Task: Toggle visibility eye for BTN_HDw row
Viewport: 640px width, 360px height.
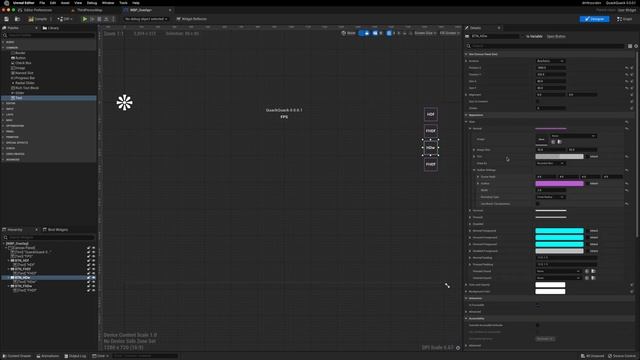Action: click(x=93, y=278)
